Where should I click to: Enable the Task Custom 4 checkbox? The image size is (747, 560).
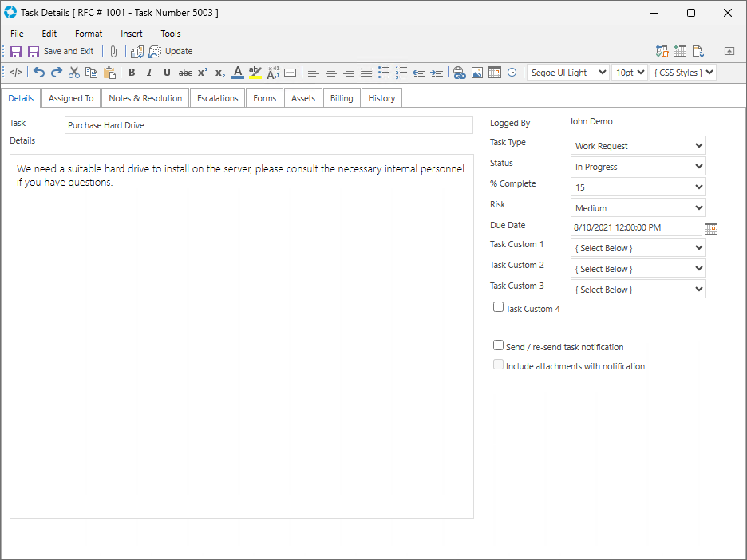(499, 307)
